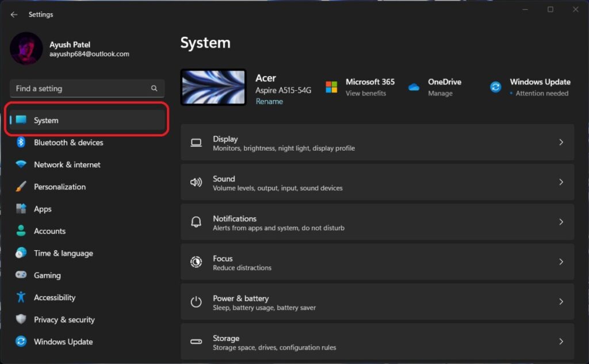Open the OneDrive cloud icon

pos(414,87)
